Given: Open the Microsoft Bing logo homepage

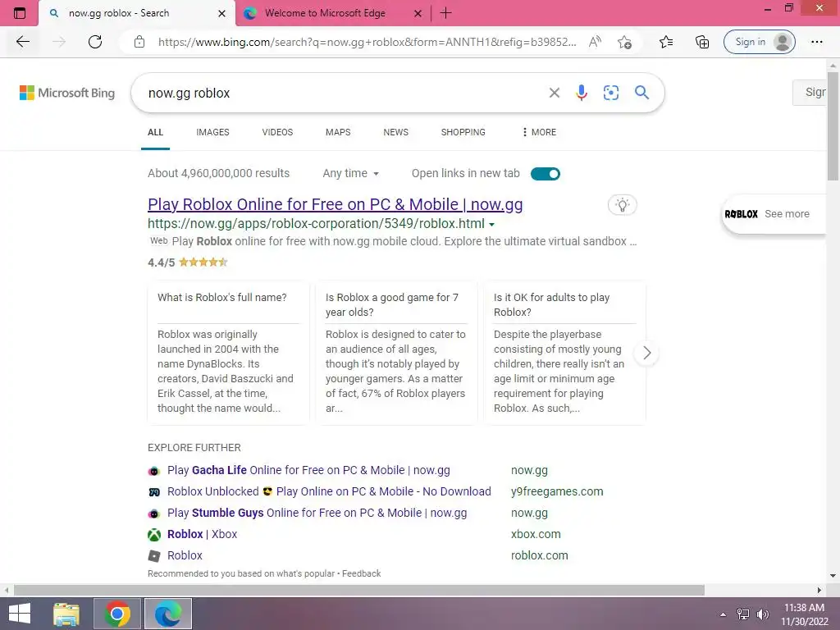Looking at the screenshot, I should 67,93.
